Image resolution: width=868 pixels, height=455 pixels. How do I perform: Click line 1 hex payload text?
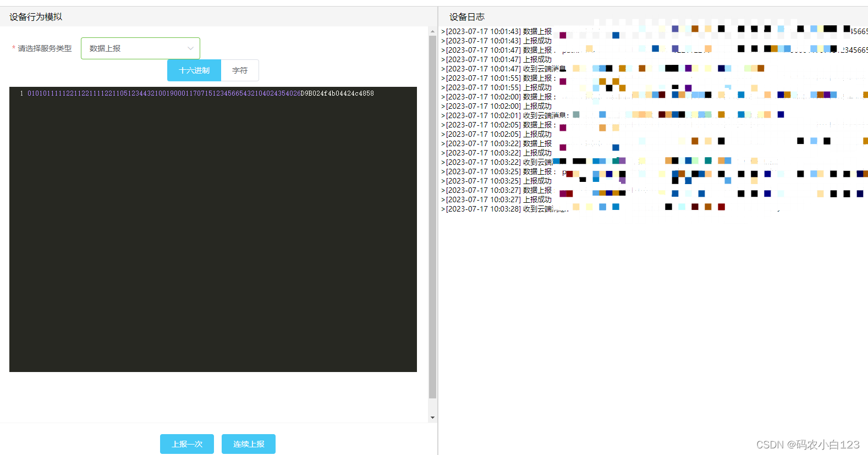coord(201,93)
